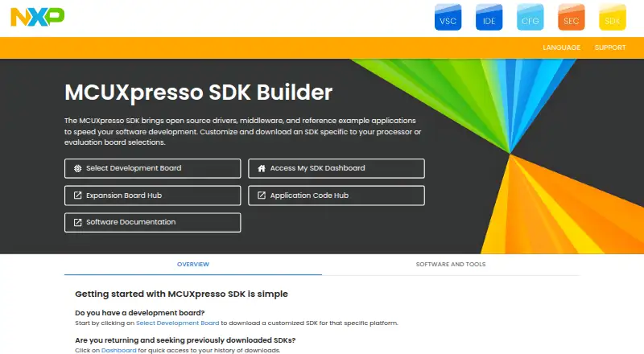Click the NXP logo
This screenshot has width=644, height=354.
click(37, 17)
